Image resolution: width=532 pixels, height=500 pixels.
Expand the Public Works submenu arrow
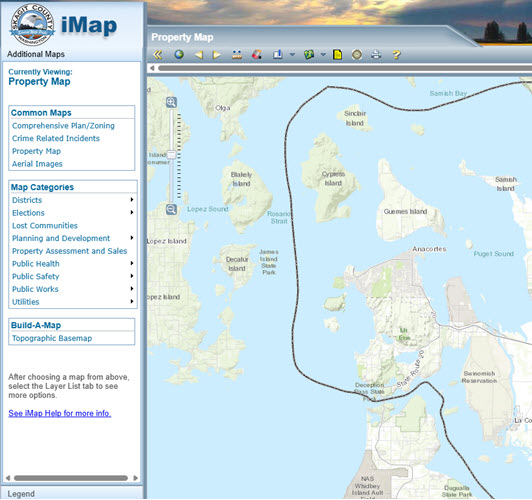click(x=132, y=289)
